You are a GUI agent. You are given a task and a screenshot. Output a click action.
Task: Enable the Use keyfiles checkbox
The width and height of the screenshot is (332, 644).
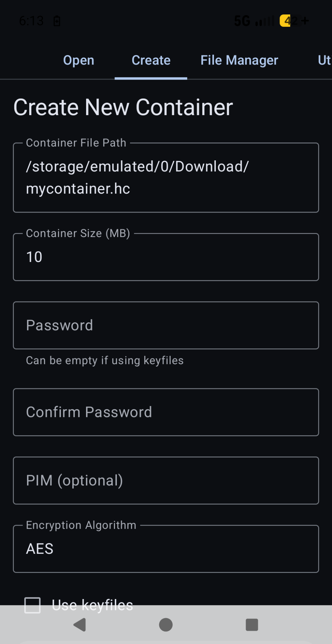pyautogui.click(x=33, y=605)
